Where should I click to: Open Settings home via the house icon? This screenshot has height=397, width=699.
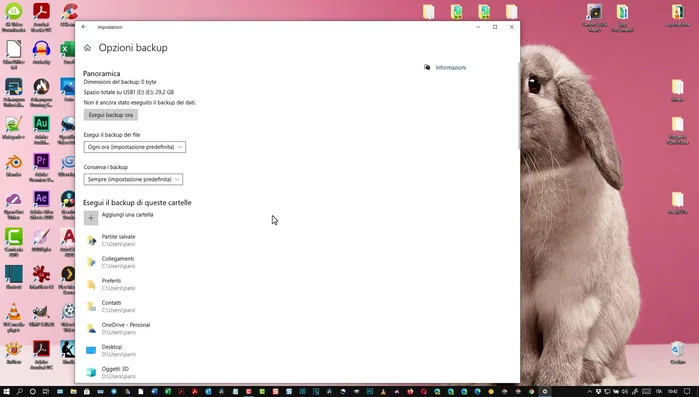click(87, 48)
